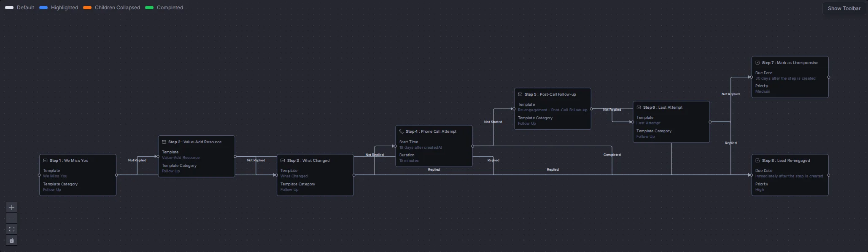The image size is (868, 252).
Task: Select the Step 7 Mark as Unresponsive title
Action: point(790,63)
